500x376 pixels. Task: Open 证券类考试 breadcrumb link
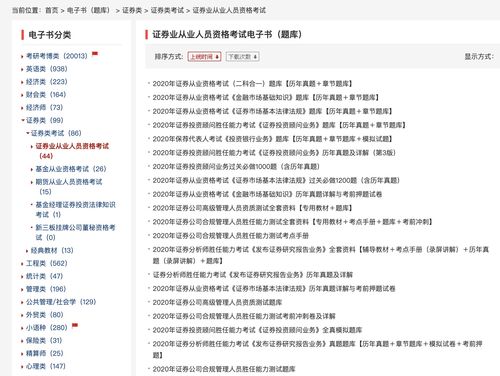[x=167, y=10]
